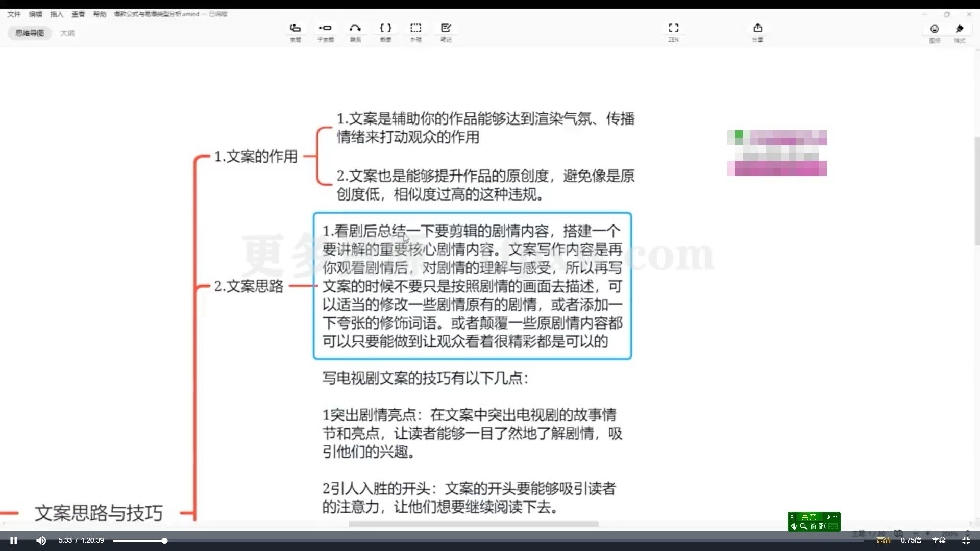This screenshot has height=551, width=980.
Task: Open the 文件 menu
Action: [14, 14]
